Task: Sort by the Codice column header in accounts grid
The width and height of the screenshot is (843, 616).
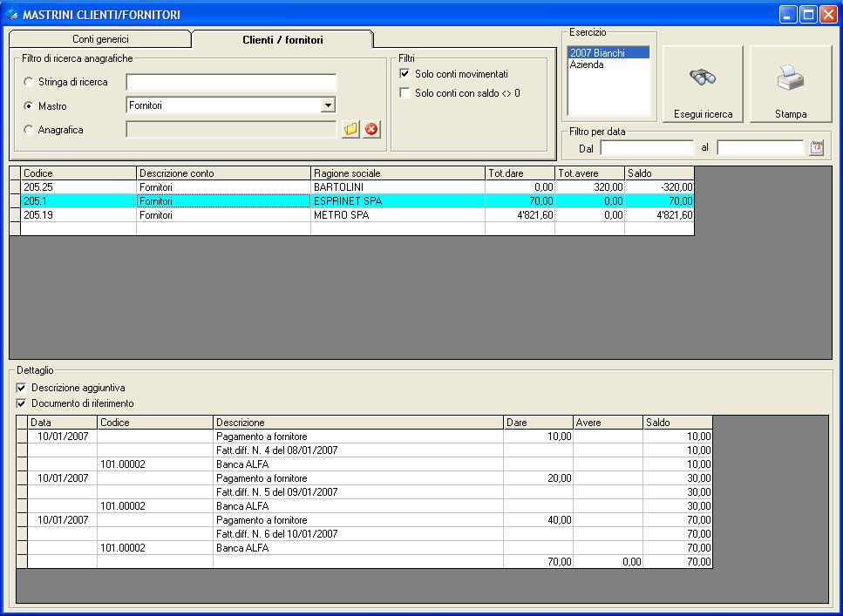Action: click(78, 173)
